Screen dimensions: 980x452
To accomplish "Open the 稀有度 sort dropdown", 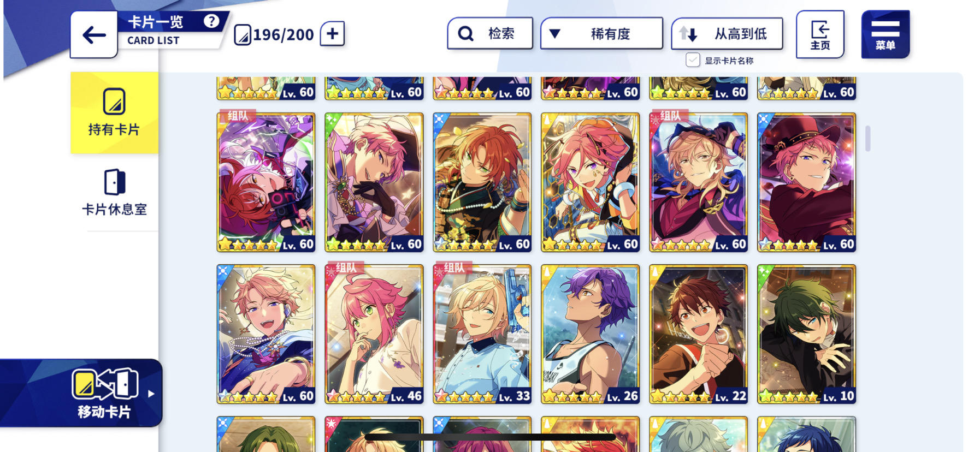I will pos(601,34).
